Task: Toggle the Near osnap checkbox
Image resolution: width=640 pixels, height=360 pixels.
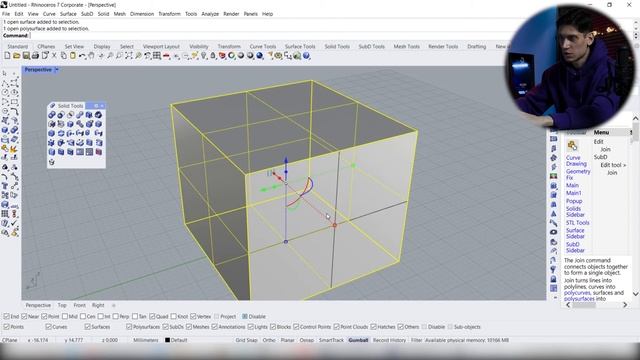Action: 24,316
